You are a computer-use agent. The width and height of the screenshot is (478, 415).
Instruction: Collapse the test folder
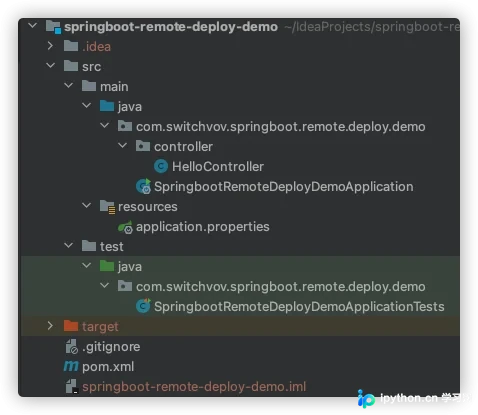click(69, 245)
